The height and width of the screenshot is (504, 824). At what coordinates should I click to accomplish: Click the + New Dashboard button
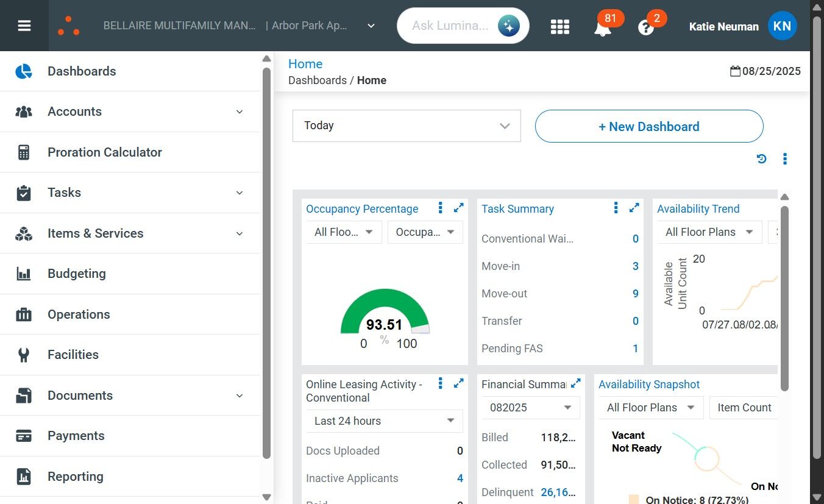pos(649,126)
